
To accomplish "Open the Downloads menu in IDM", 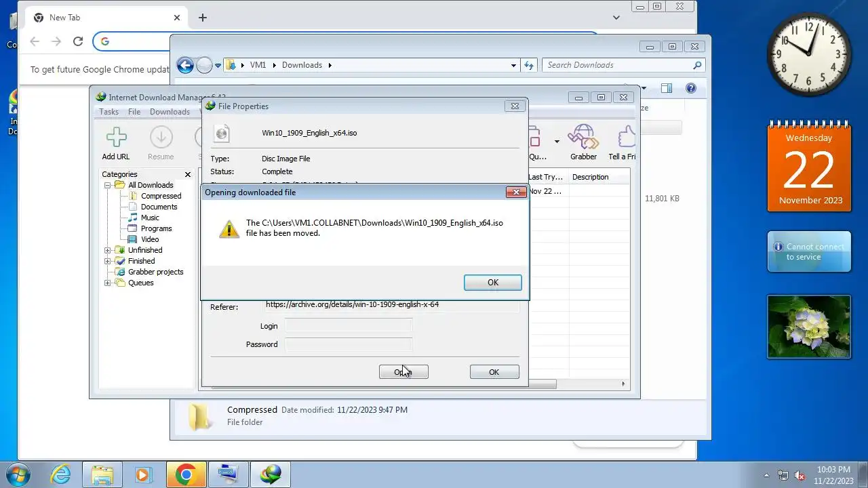I will 170,112.
